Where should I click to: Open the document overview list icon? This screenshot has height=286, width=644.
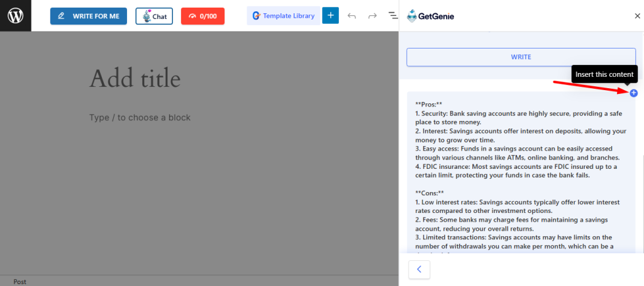point(392,16)
